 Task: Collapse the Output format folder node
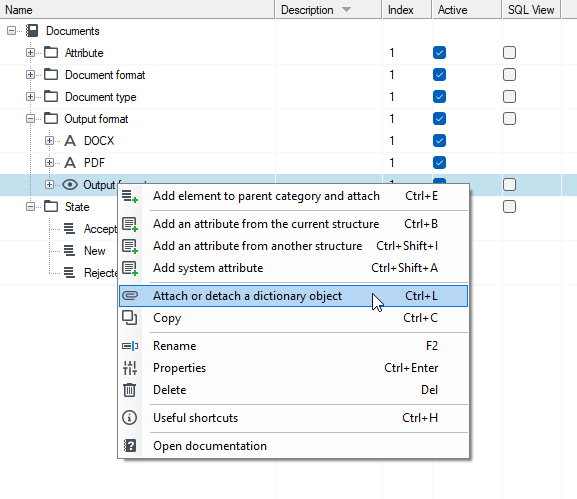tap(31, 119)
